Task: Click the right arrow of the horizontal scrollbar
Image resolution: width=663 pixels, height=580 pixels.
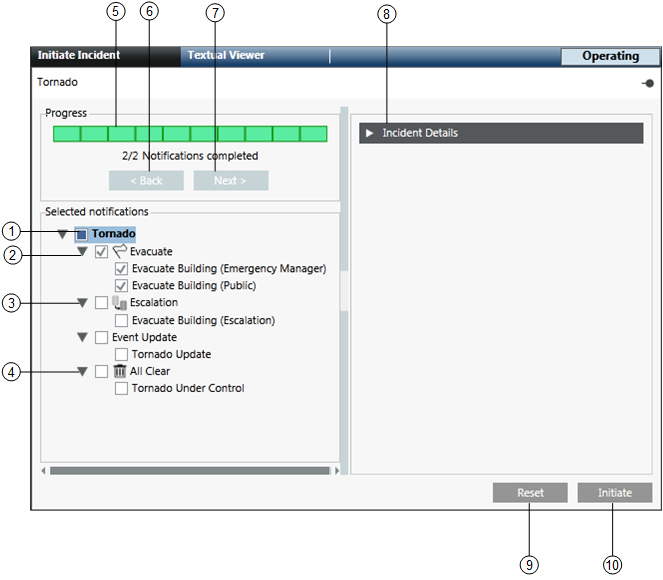Action: (x=336, y=470)
